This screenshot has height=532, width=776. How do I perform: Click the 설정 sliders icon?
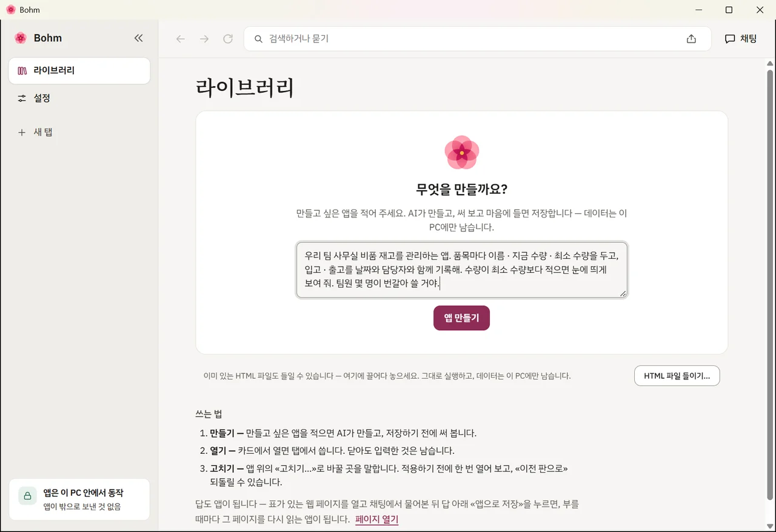pyautogui.click(x=22, y=98)
